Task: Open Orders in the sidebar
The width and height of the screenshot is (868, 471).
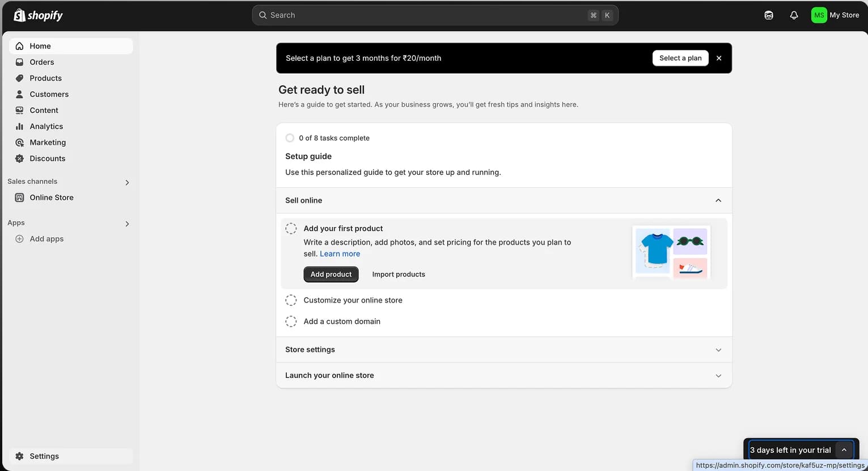Action: (x=71, y=62)
